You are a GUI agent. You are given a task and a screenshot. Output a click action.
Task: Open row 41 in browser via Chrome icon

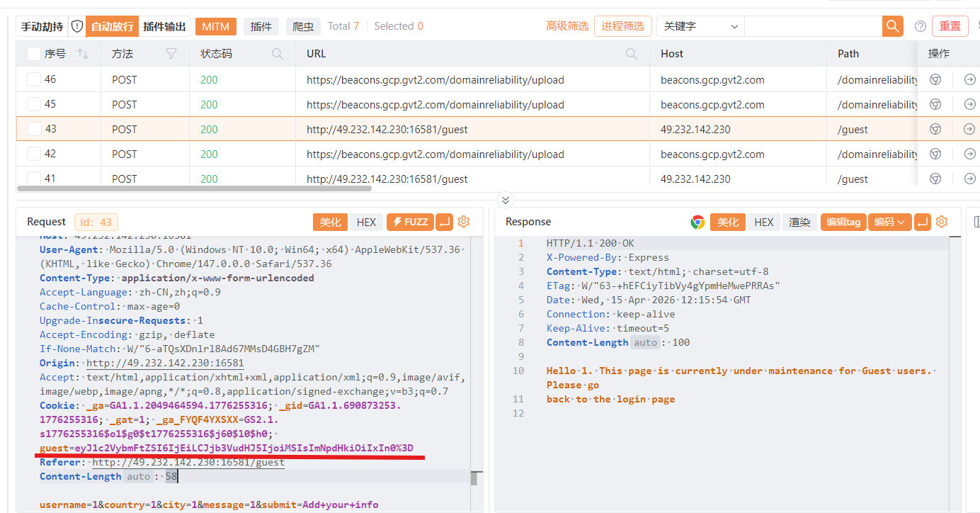(935, 179)
